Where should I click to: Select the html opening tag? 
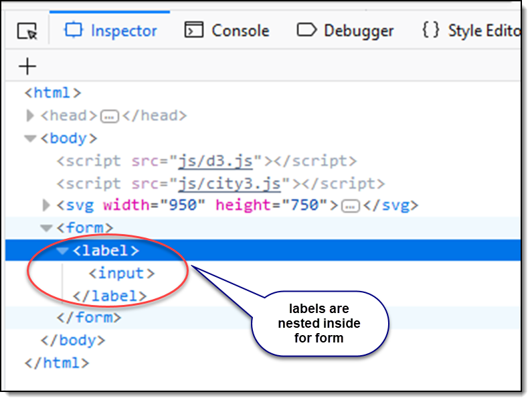click(53, 92)
